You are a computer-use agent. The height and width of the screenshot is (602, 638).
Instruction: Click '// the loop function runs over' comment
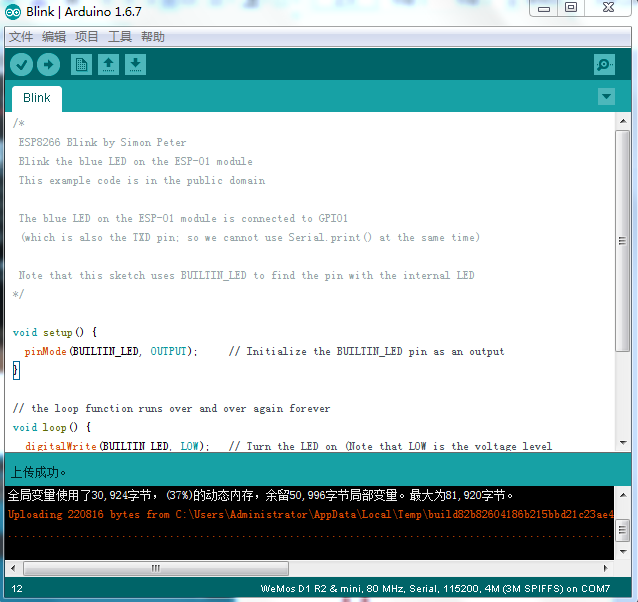coord(171,408)
